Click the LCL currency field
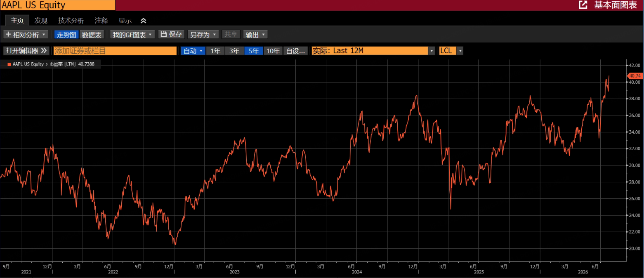Screen dimensions: 644x278 tap(447, 51)
